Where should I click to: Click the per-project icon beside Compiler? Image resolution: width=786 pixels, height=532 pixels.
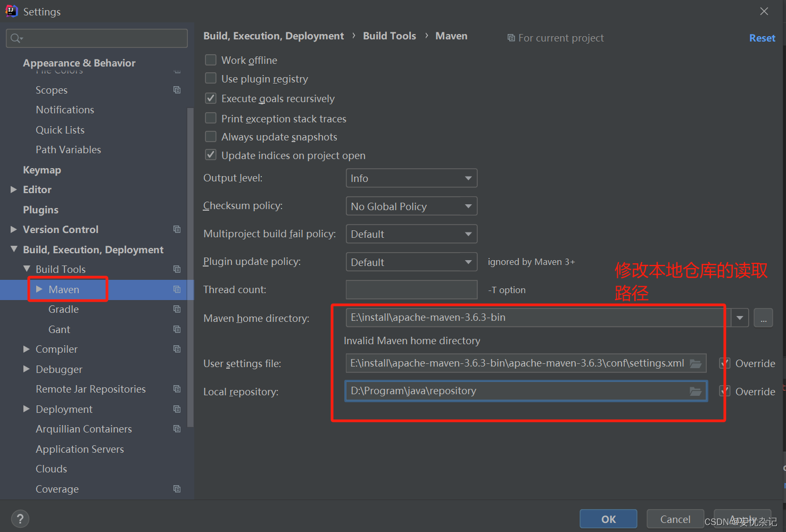click(x=177, y=349)
